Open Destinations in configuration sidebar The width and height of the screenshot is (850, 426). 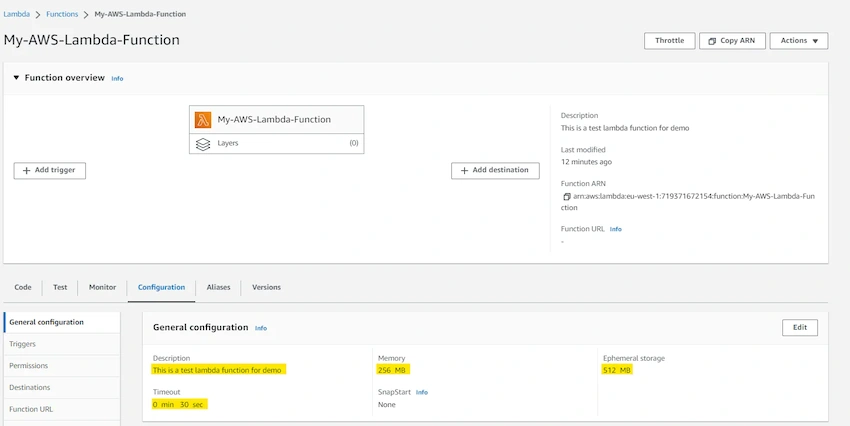pyautogui.click(x=62, y=387)
